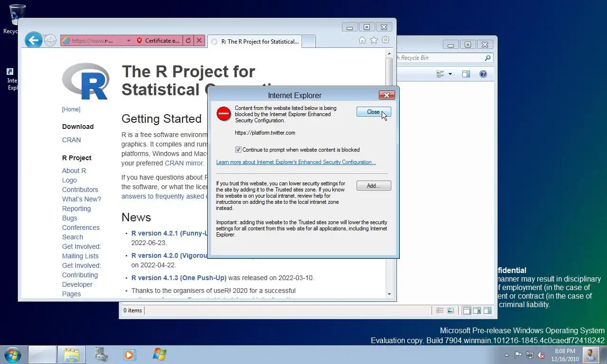Click the network icon in the system tray
The height and width of the screenshot is (364, 607).
click(529, 355)
